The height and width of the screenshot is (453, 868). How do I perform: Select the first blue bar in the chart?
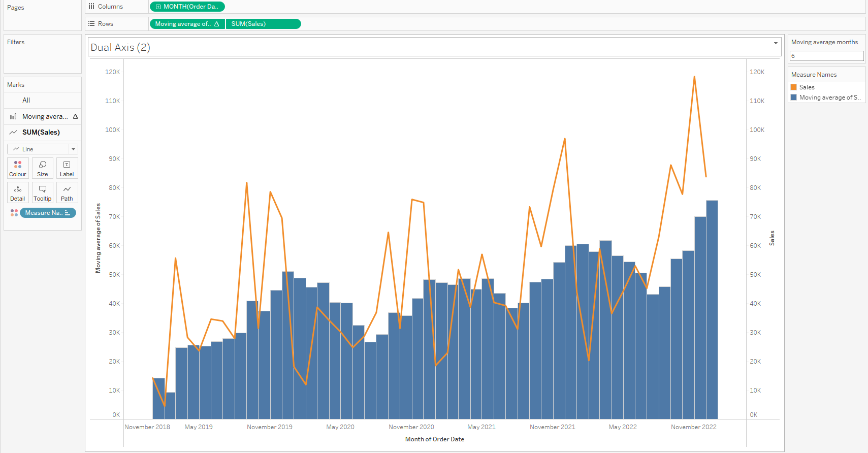(159, 399)
